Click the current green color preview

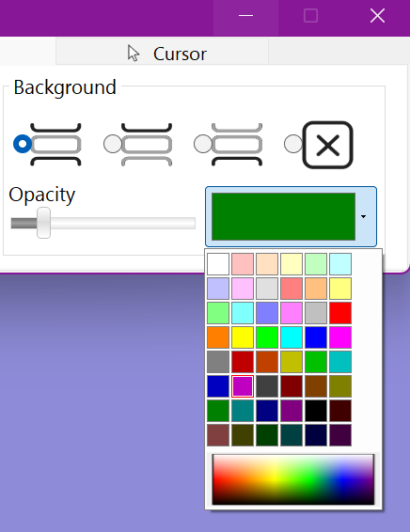tap(283, 216)
